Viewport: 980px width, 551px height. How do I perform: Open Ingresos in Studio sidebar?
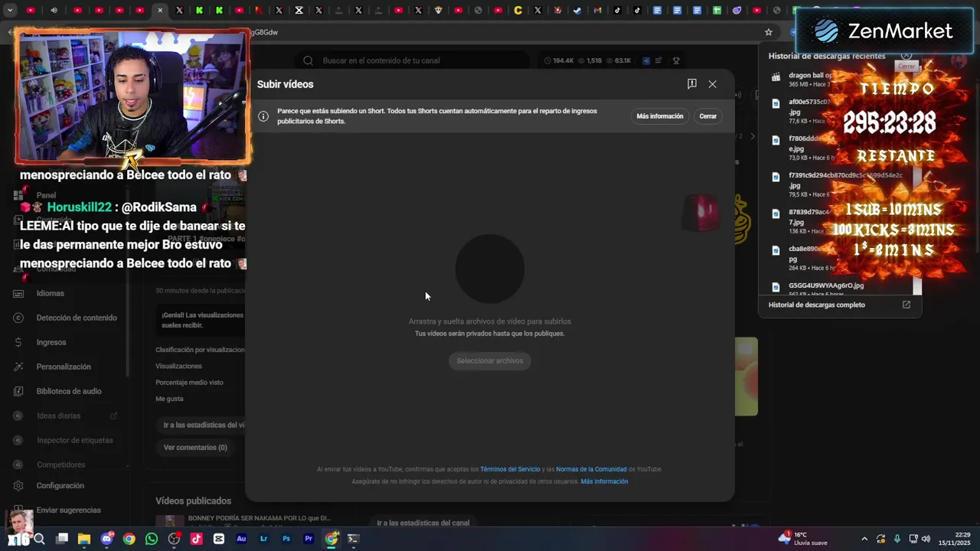[51, 342]
